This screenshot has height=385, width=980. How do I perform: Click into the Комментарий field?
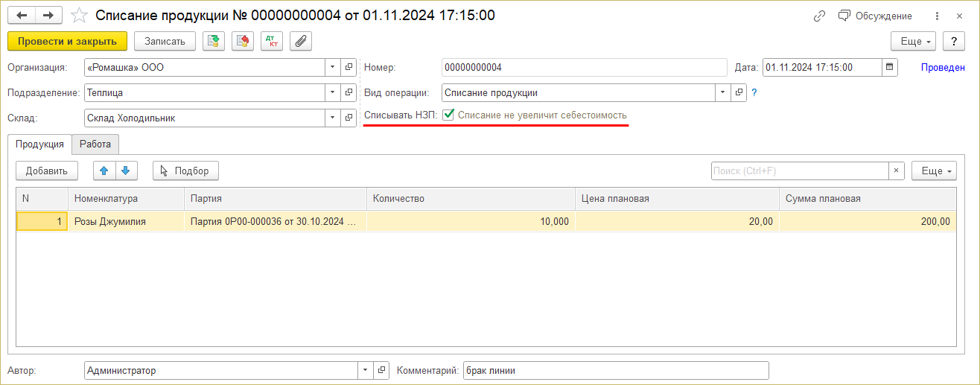(x=615, y=370)
